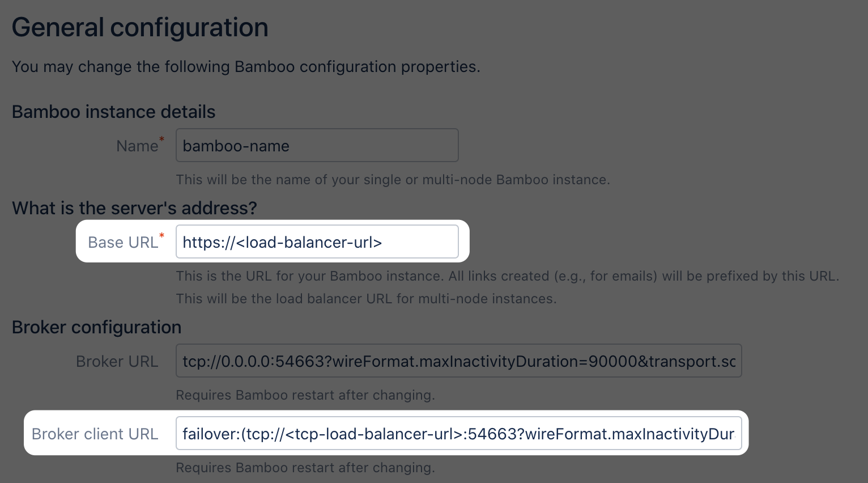Click into the Broker URL tcp field
868x483 pixels.
click(x=458, y=361)
